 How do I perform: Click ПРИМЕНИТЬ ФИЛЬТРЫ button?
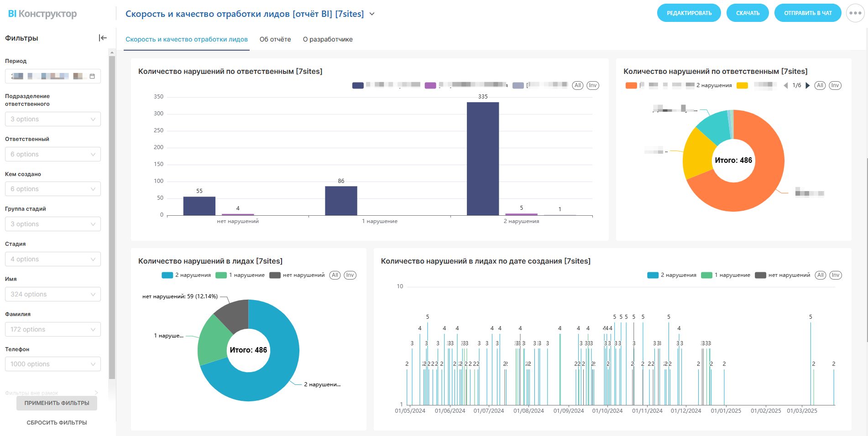point(57,403)
